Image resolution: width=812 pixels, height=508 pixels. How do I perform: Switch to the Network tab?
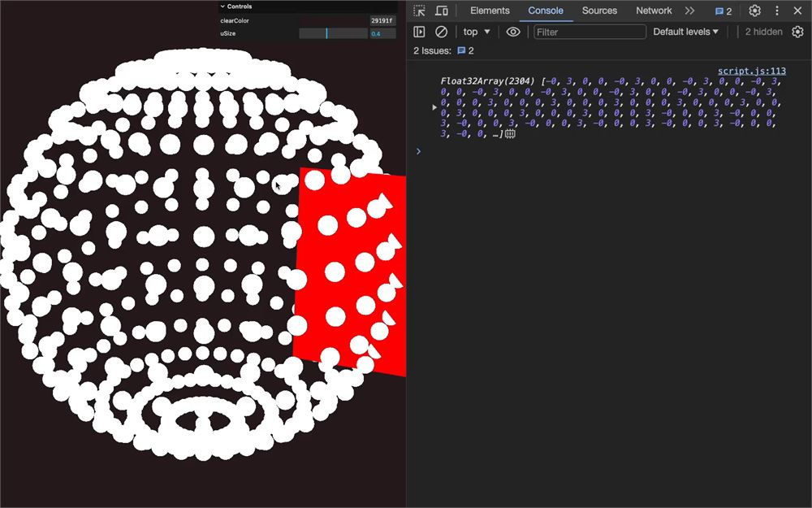pos(654,11)
